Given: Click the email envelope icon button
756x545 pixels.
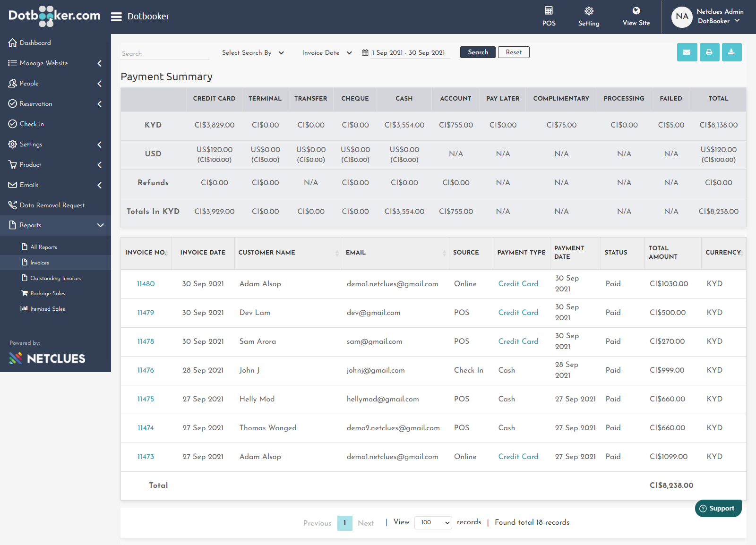Looking at the screenshot, I should (x=687, y=52).
